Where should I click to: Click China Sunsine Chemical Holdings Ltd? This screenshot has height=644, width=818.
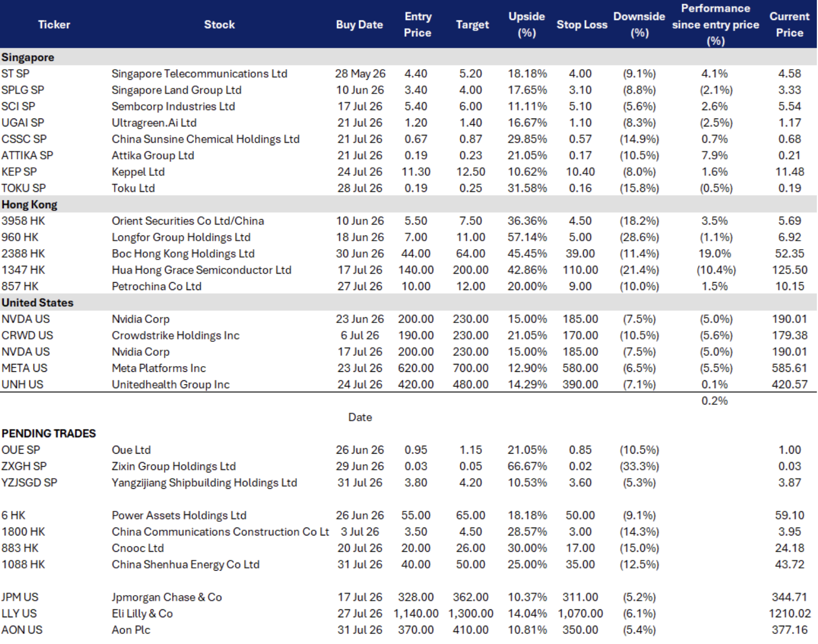pyautogui.click(x=206, y=139)
